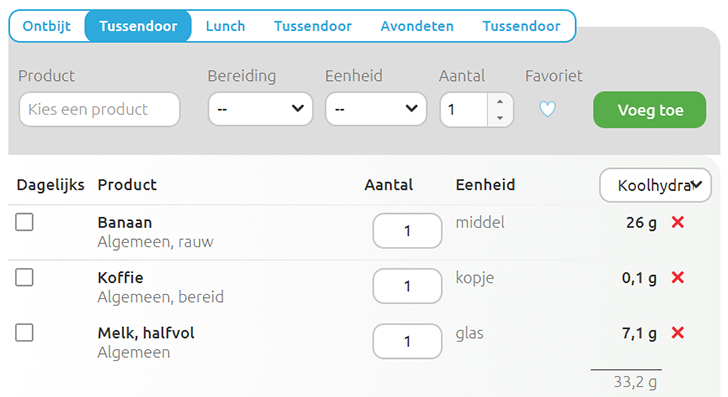This screenshot has width=728, height=397.
Task: Open the Bereiding dropdown
Action: pyautogui.click(x=260, y=109)
